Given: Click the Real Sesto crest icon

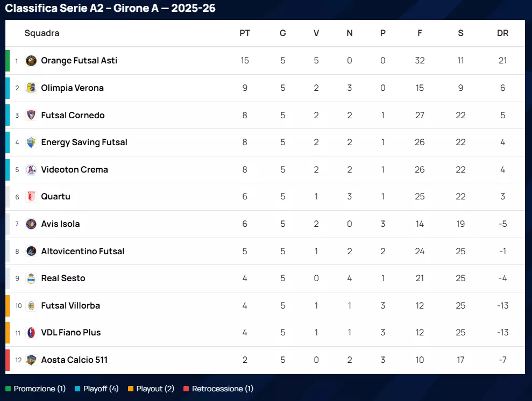Looking at the screenshot, I should coord(31,278).
